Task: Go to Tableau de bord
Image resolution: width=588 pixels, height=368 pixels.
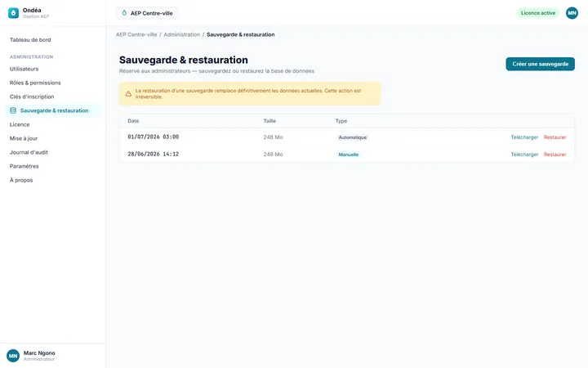Action: (x=30, y=40)
